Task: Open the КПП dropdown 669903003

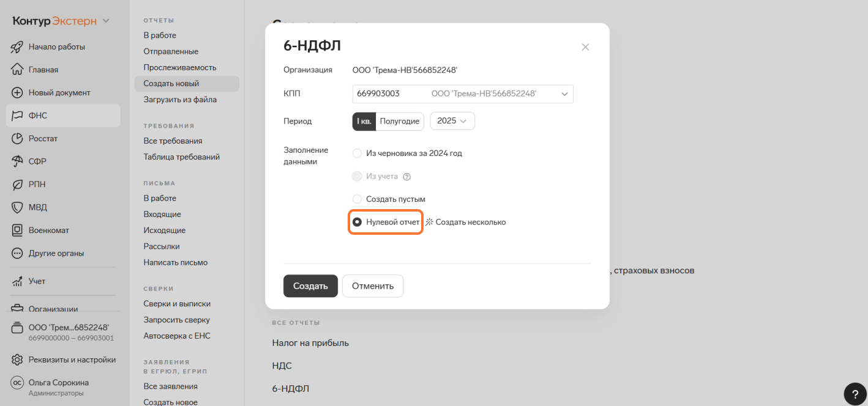Action: click(x=463, y=94)
